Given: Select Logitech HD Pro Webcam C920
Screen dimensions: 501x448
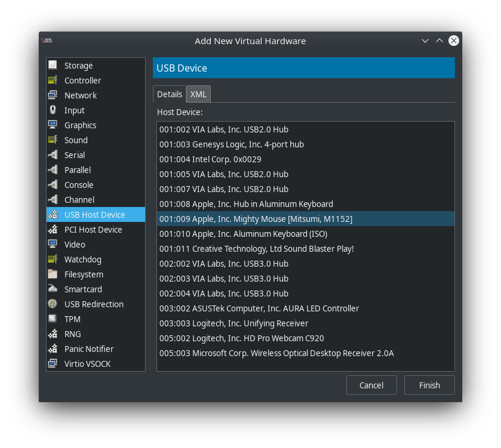Looking at the screenshot, I should point(306,338).
